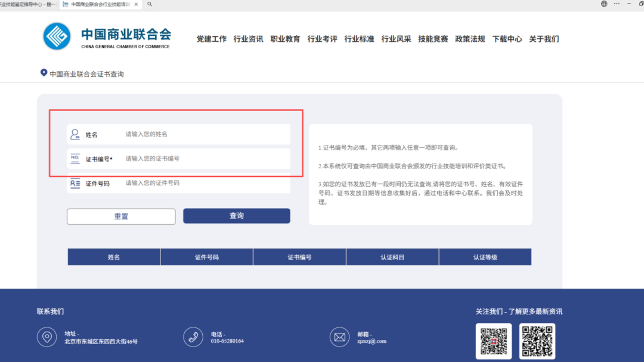Click the ID card icon beside 证件号码 field

pyautogui.click(x=74, y=184)
